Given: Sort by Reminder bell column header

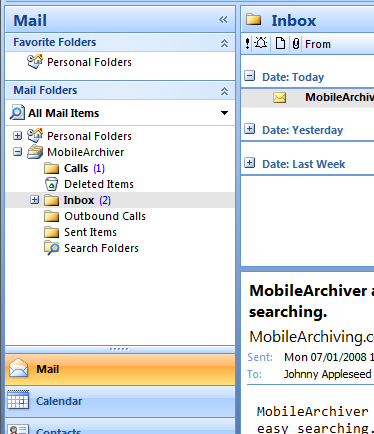Looking at the screenshot, I should click(x=261, y=43).
